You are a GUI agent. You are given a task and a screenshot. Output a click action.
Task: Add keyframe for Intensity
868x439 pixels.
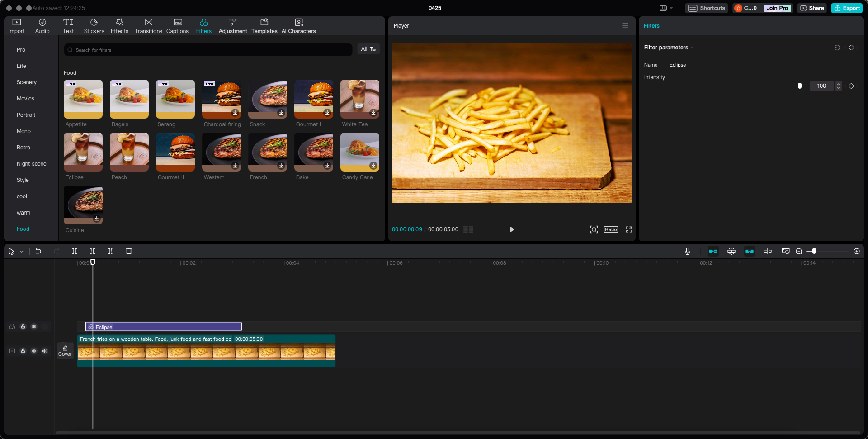point(851,86)
